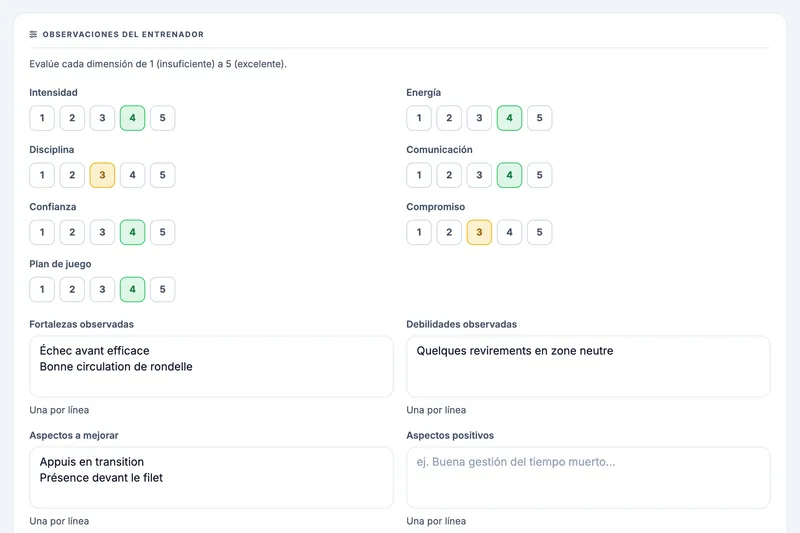Click into the empty Aspectos positivos field
The height and width of the screenshot is (533, 800).
[x=588, y=477]
